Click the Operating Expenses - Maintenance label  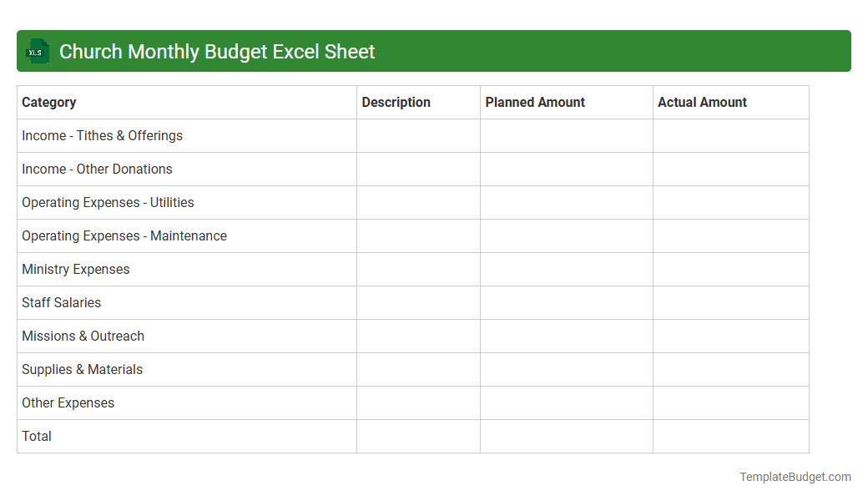pos(124,235)
